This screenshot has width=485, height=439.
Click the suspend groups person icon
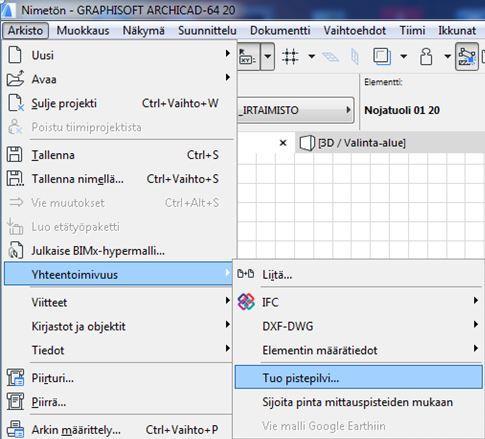426,56
